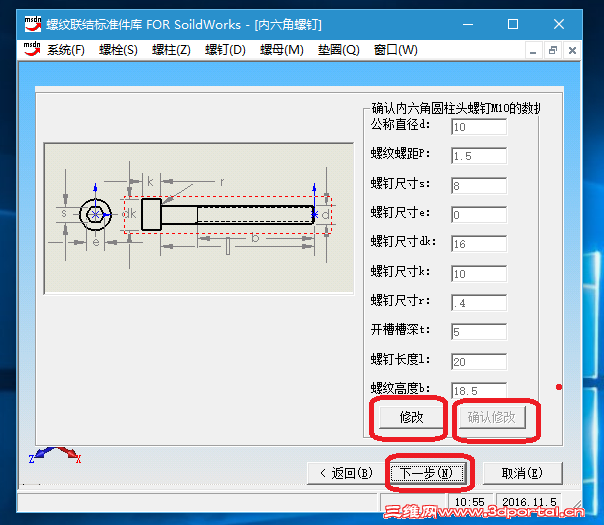Click the 2016.11.5 date in status bar
This screenshot has width=604, height=525.
529,502
